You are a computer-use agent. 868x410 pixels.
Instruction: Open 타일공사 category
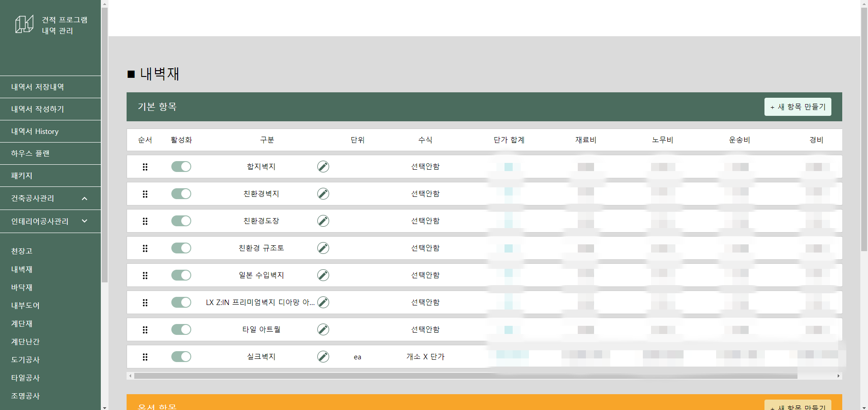tap(25, 378)
